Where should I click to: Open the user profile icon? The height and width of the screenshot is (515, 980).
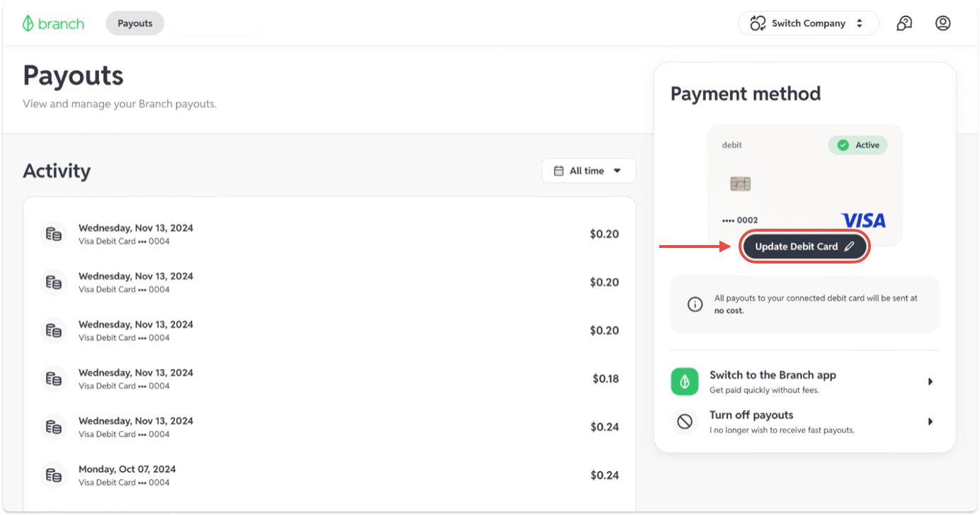point(942,23)
